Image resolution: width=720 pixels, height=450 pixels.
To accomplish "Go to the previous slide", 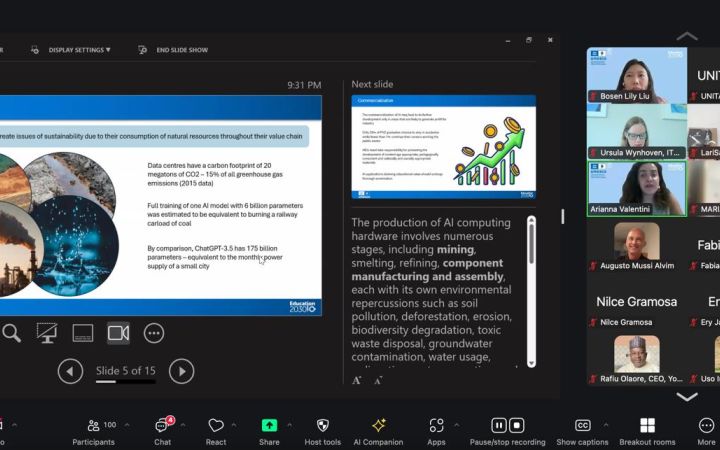I will pos(70,371).
